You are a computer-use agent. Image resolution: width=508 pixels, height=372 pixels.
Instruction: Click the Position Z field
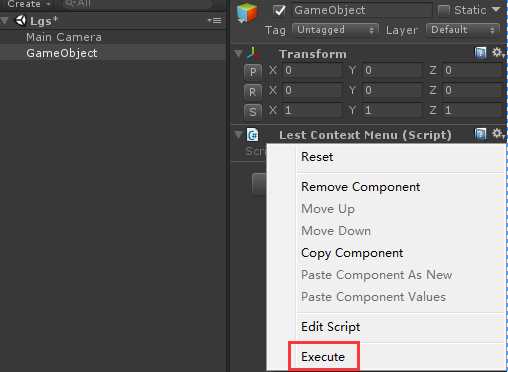473,70
